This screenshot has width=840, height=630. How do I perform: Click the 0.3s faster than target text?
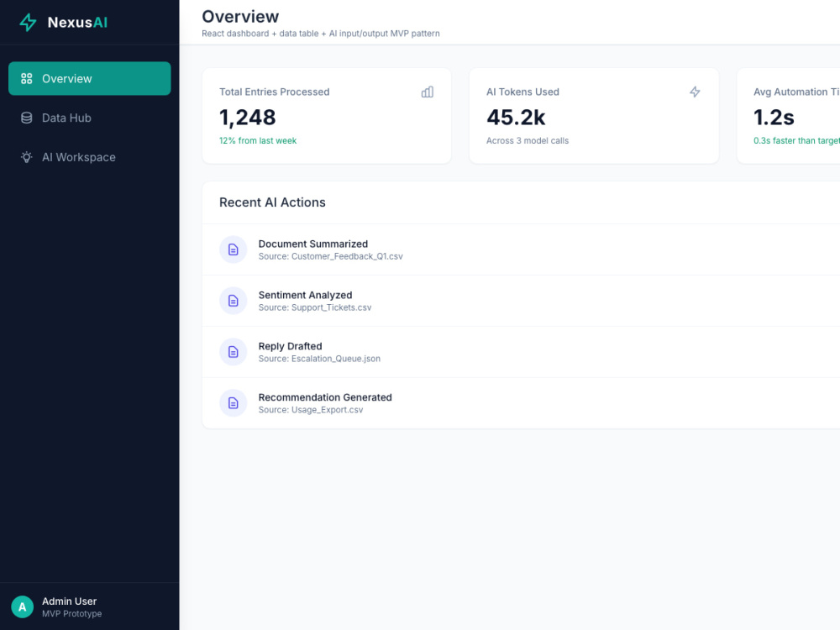click(x=796, y=141)
